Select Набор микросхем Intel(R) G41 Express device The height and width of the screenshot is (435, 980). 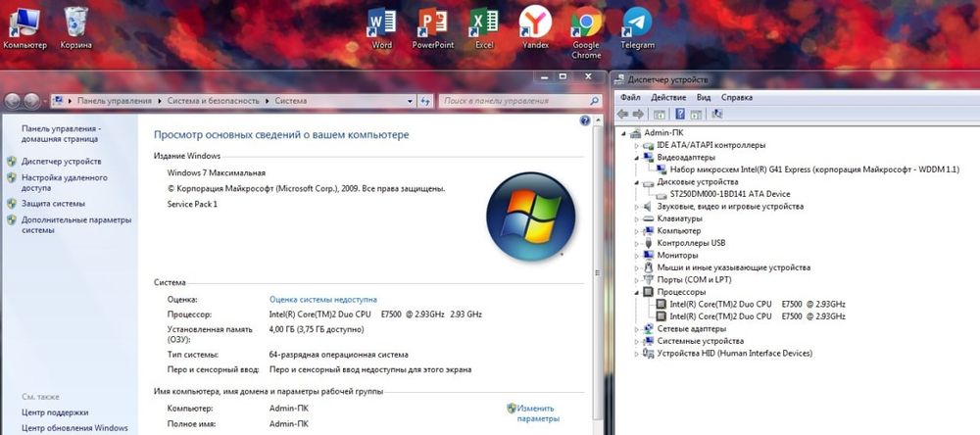[x=814, y=169]
